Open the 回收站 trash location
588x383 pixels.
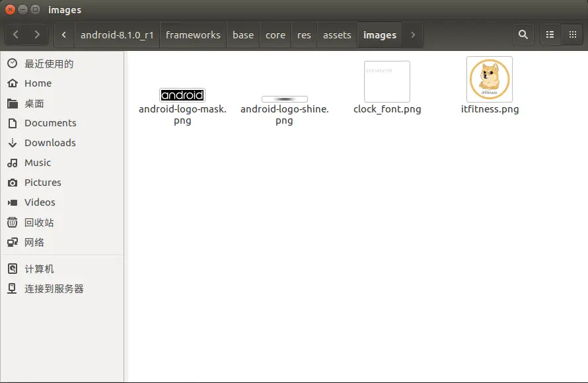click(39, 223)
